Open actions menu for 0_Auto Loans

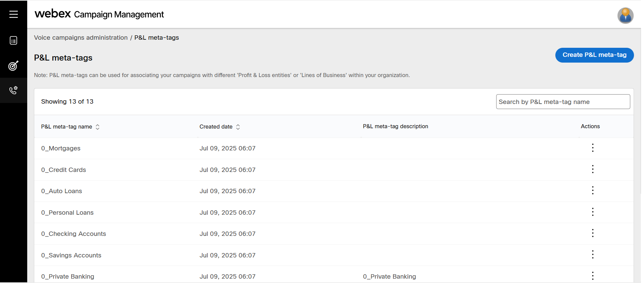(593, 190)
